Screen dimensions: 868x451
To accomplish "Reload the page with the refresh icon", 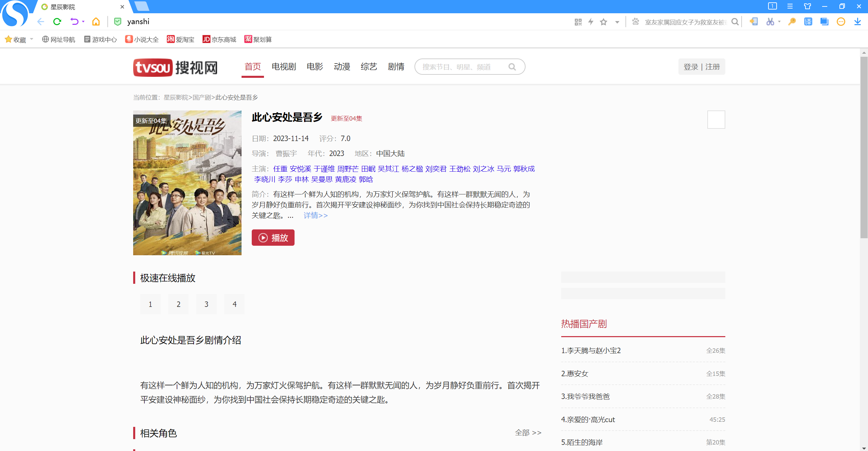I will [57, 22].
